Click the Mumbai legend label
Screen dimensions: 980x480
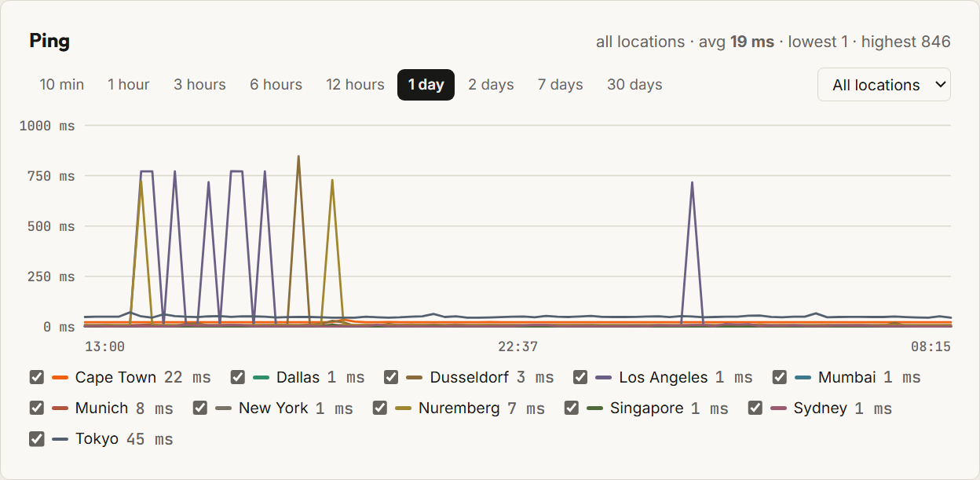pos(847,377)
